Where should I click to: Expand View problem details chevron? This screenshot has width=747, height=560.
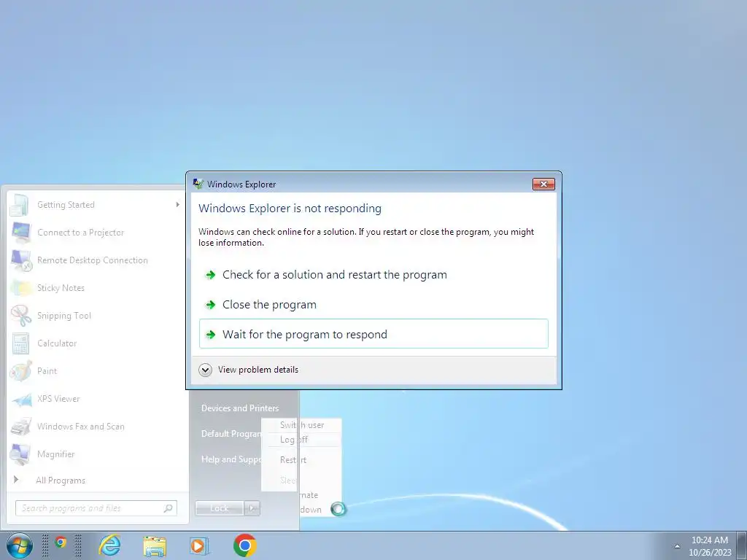coord(205,370)
